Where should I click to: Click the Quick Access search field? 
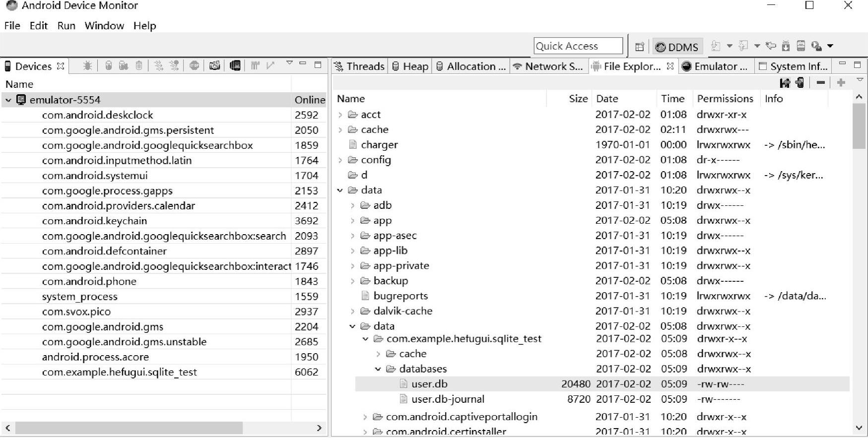click(578, 46)
